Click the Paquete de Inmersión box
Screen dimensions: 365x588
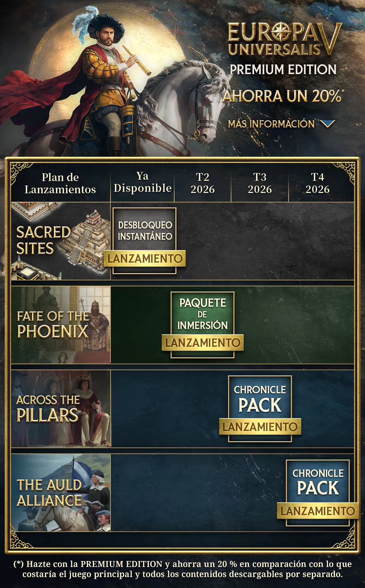(203, 325)
